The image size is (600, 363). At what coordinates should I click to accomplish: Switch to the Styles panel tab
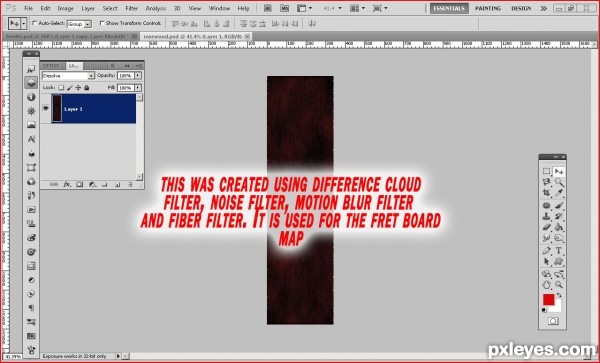click(x=51, y=66)
